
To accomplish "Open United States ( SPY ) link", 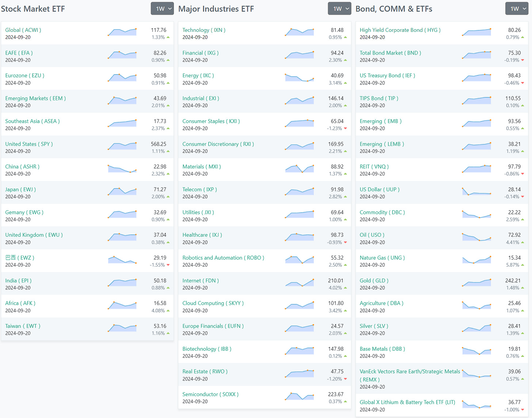I will [x=29, y=144].
